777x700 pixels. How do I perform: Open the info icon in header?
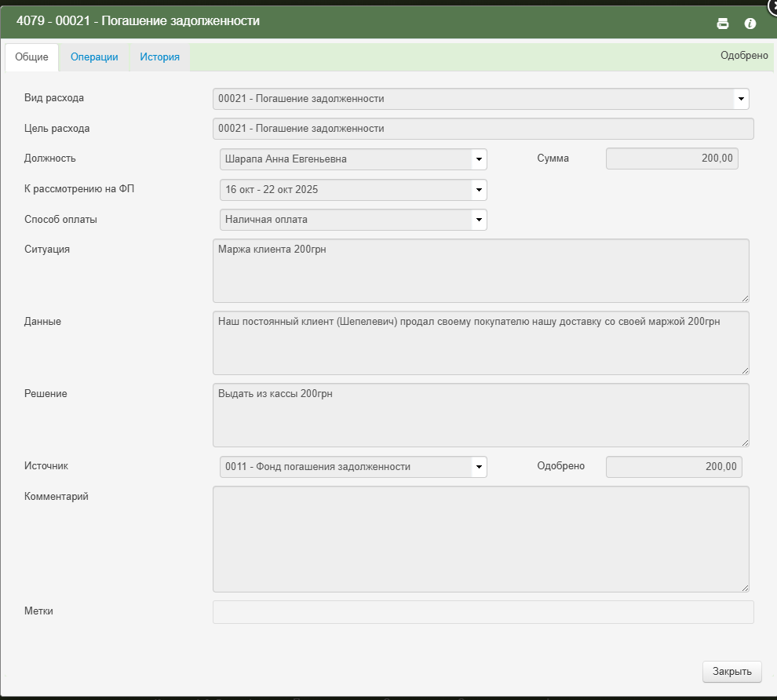tap(750, 24)
